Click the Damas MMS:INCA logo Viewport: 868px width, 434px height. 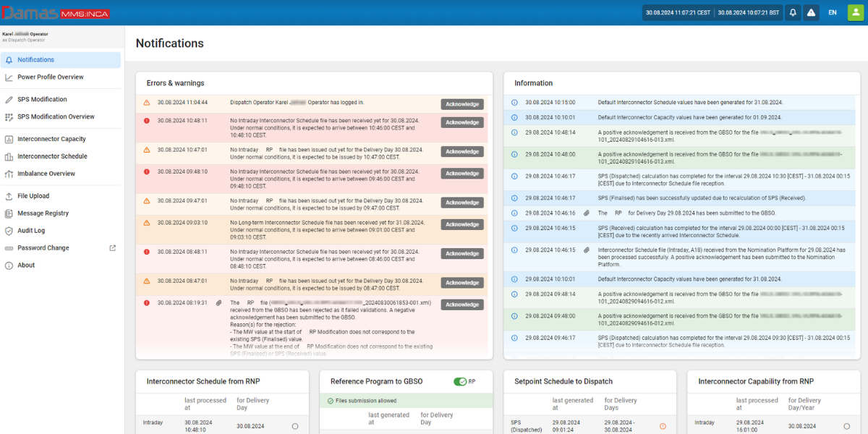click(54, 13)
